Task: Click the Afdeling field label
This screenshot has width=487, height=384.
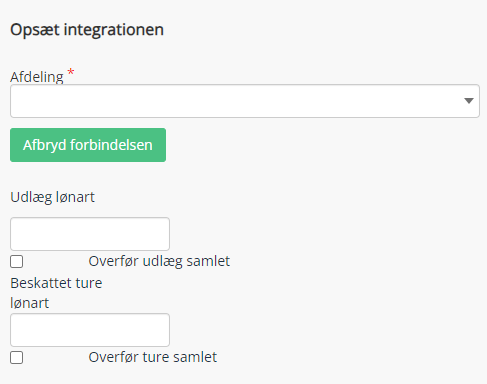Action: click(x=37, y=77)
